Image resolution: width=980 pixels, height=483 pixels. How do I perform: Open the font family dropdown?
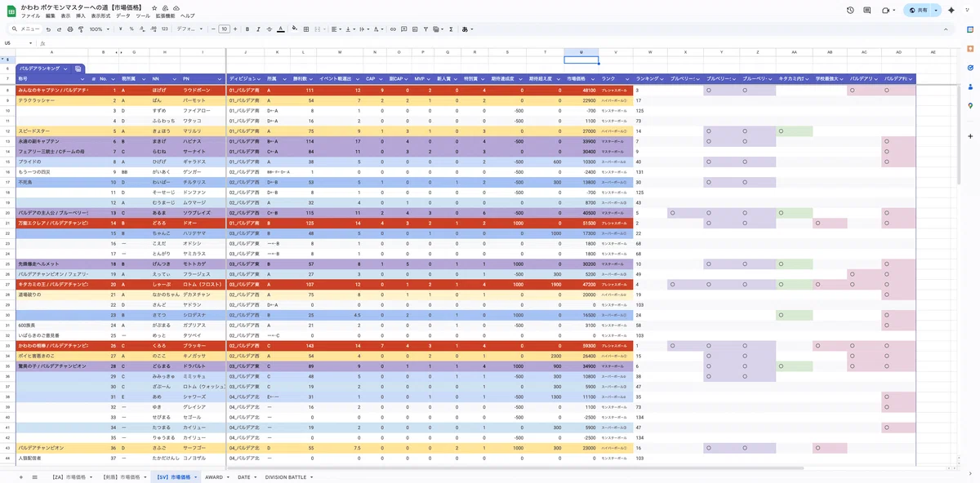(189, 29)
